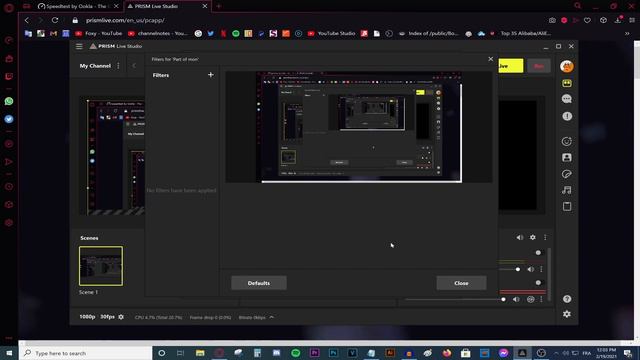This screenshot has height=360, width=640.
Task: Open the chat bubble panel
Action: click(567, 99)
